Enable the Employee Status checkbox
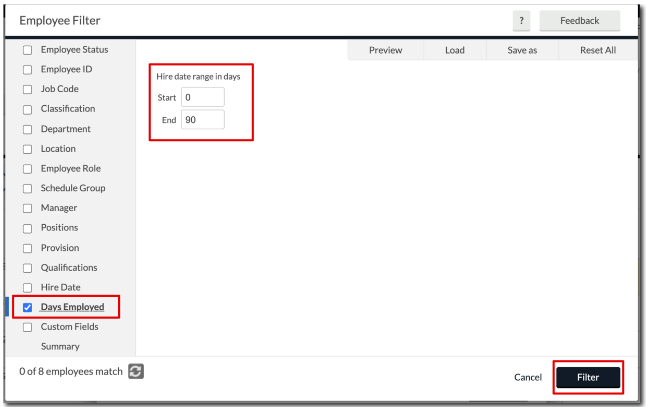 [28, 50]
